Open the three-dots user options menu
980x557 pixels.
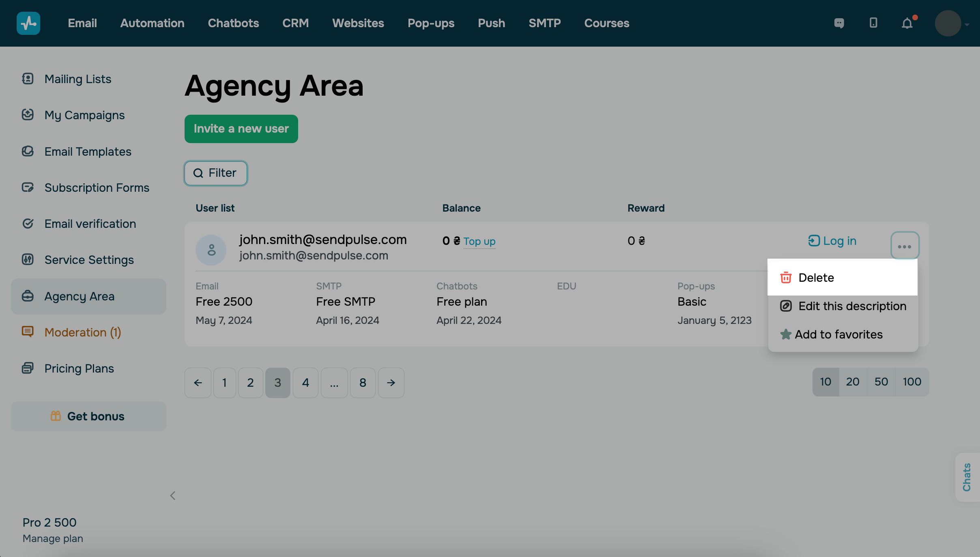905,246
